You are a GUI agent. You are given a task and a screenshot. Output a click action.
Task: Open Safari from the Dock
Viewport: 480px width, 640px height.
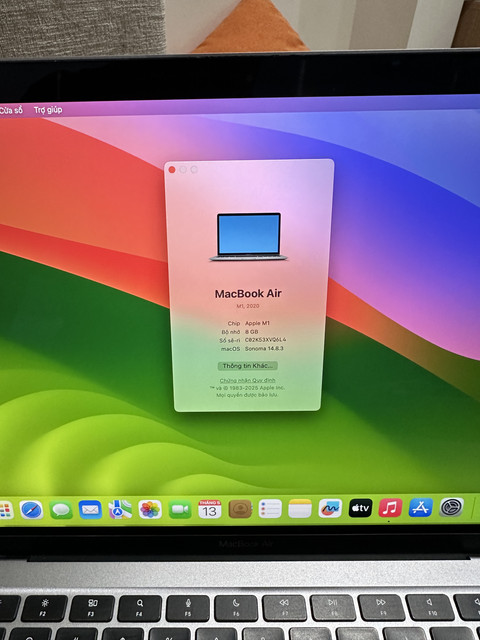coord(31,510)
